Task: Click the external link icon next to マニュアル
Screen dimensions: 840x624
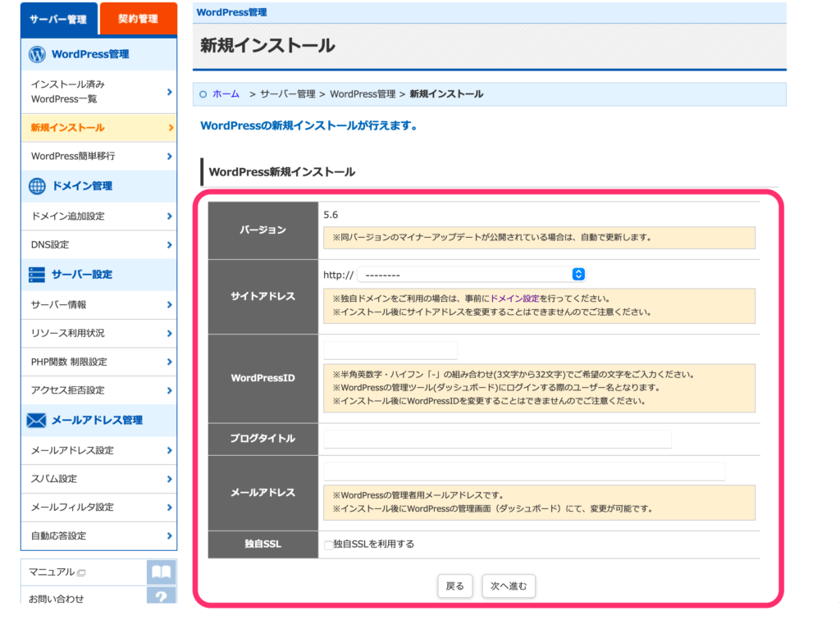Action: [x=81, y=572]
